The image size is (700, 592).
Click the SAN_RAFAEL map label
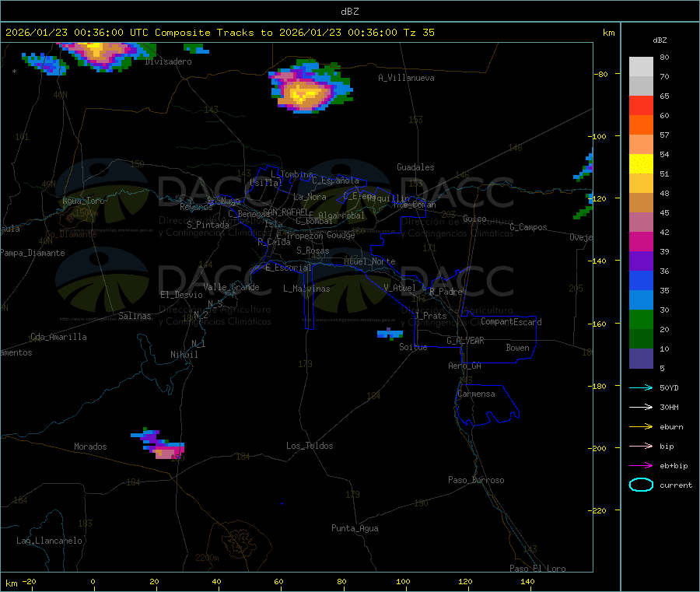(285, 212)
